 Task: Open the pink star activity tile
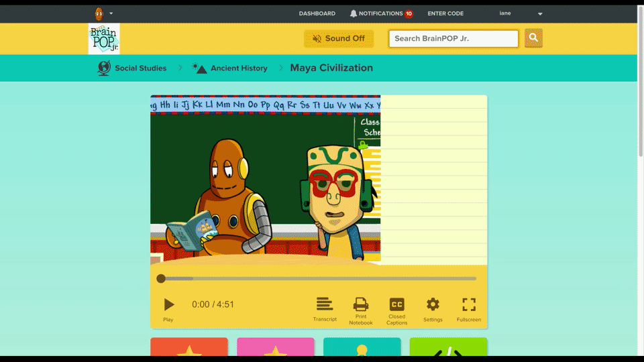pos(276,347)
